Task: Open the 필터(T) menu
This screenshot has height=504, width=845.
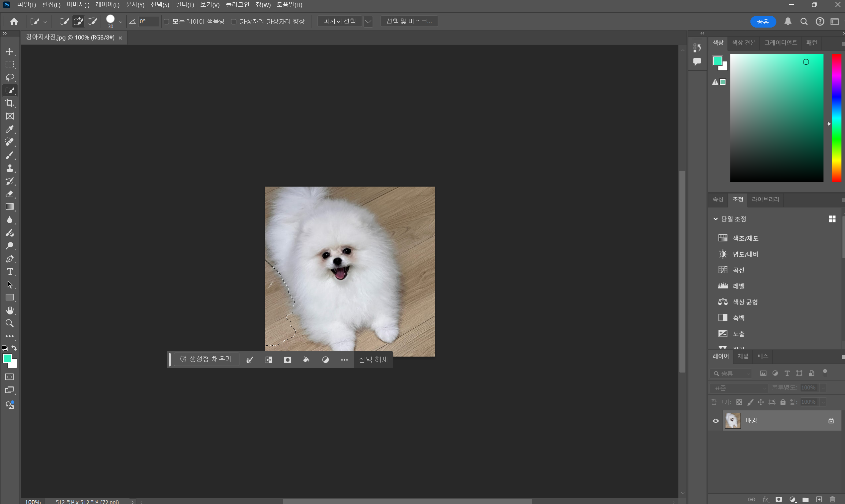Action: tap(184, 5)
